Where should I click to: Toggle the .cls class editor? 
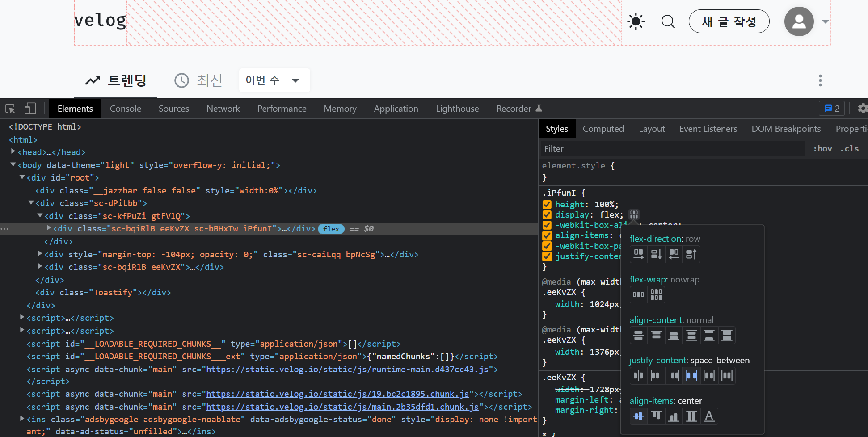coord(849,149)
